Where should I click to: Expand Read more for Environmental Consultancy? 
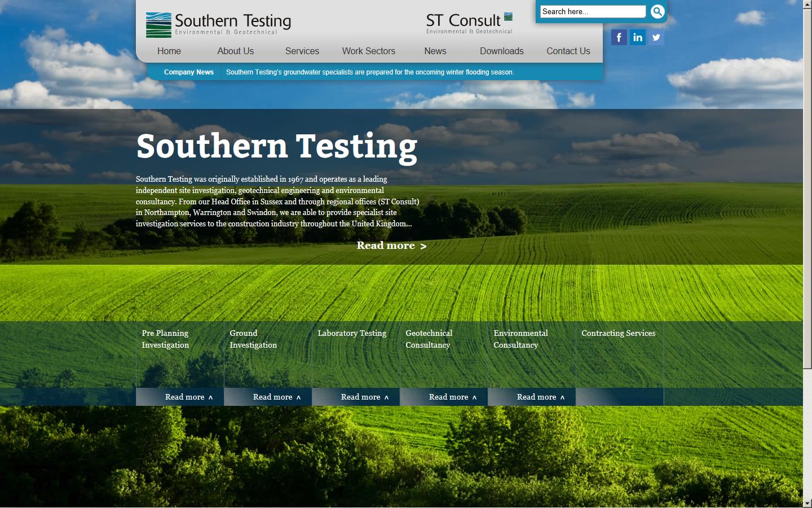point(540,397)
